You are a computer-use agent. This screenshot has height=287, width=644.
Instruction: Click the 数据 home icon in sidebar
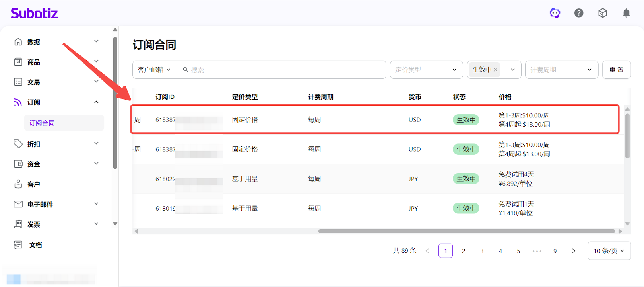(18, 42)
